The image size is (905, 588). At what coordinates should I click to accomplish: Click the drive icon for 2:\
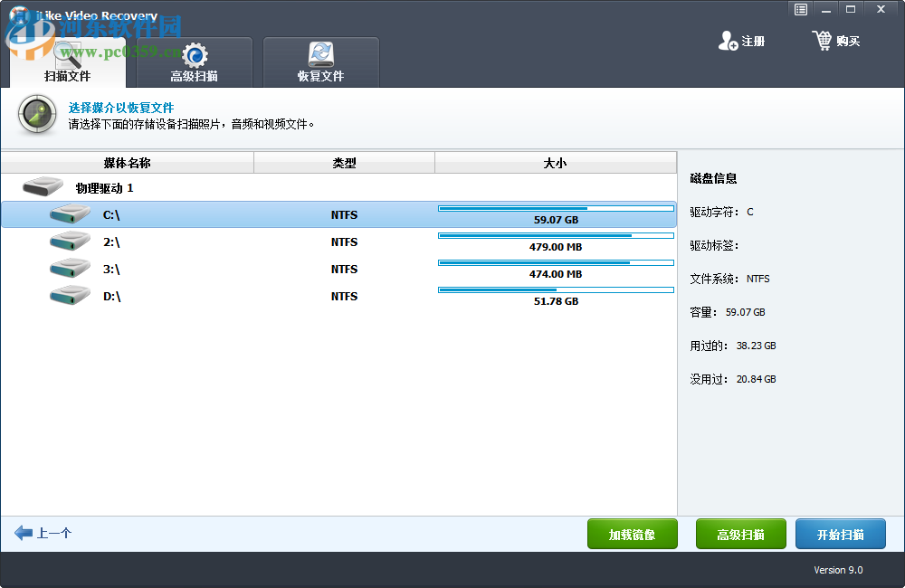[x=69, y=242]
